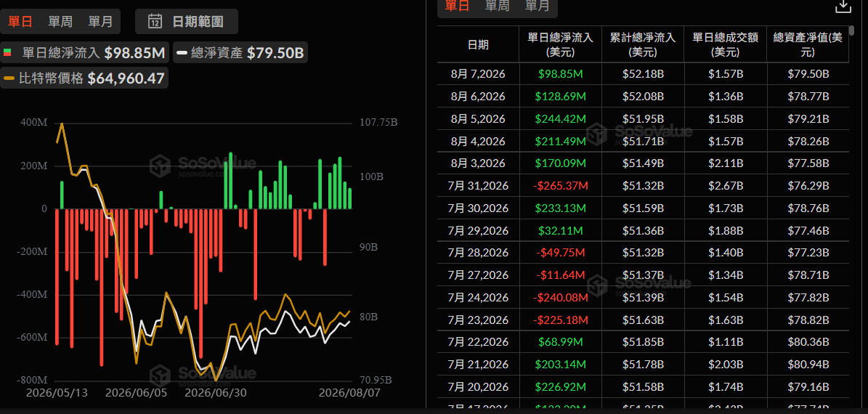
Task: Click net inflow $233.13M in the table
Action: (560, 208)
